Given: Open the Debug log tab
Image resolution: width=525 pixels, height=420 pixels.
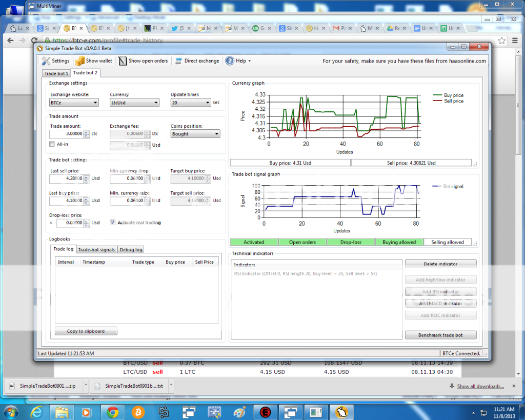Looking at the screenshot, I should point(131,250).
